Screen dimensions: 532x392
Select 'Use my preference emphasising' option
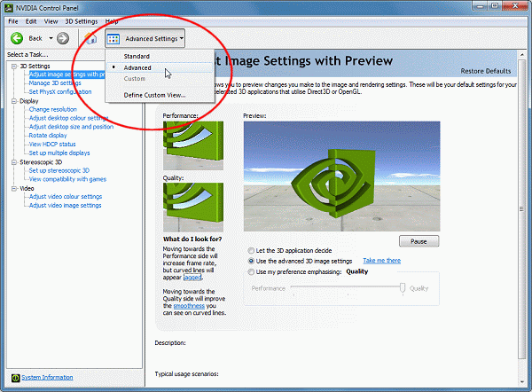click(x=251, y=272)
